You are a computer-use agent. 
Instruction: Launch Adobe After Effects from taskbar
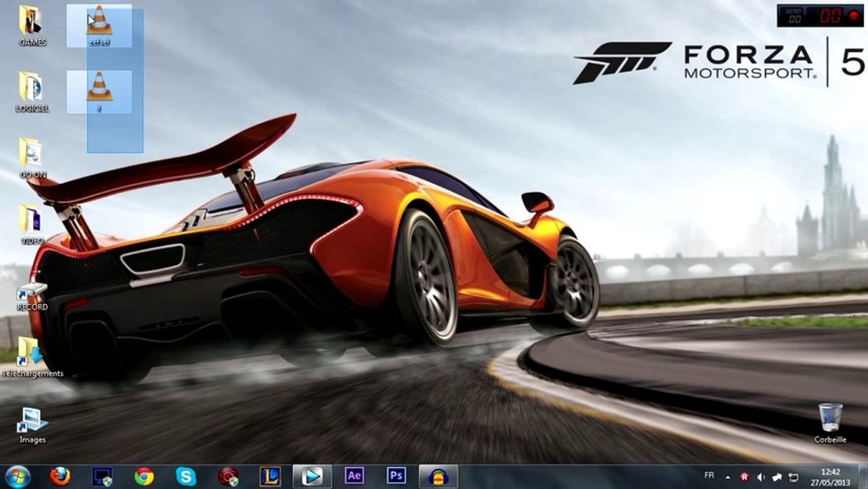354,475
